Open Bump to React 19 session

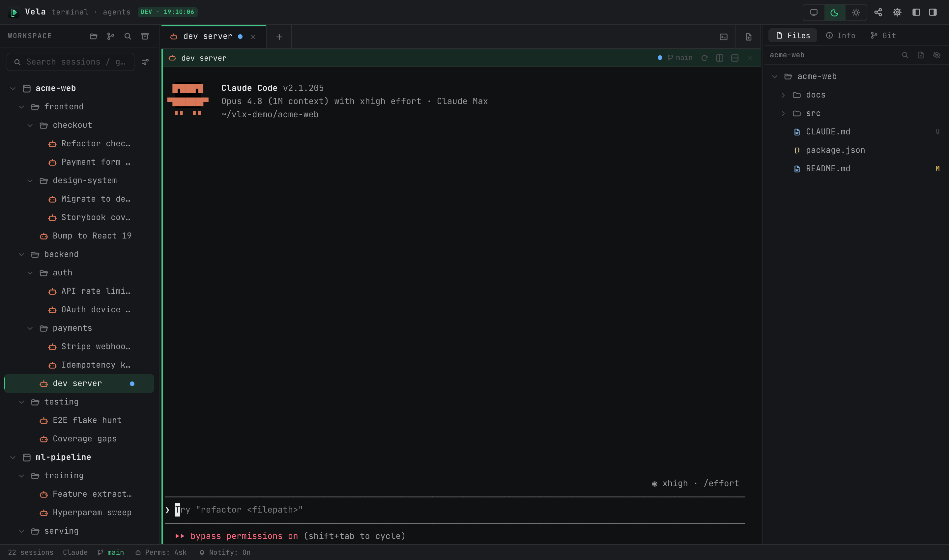tap(79, 236)
